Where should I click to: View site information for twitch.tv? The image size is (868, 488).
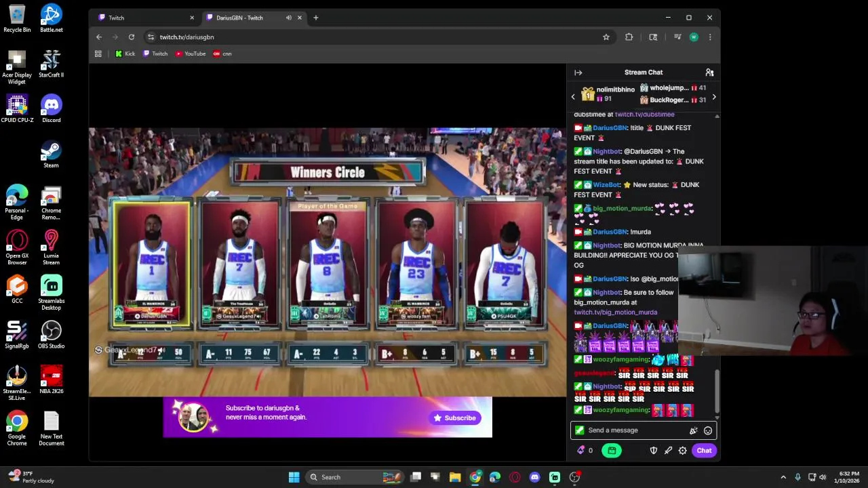click(151, 37)
